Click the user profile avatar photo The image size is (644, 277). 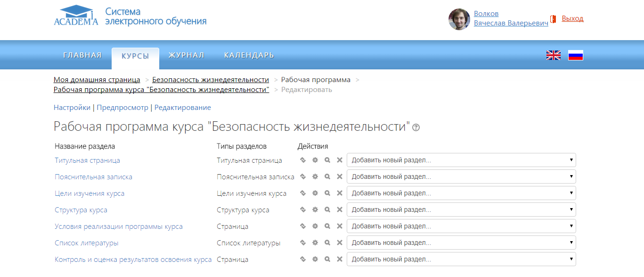[459, 19]
